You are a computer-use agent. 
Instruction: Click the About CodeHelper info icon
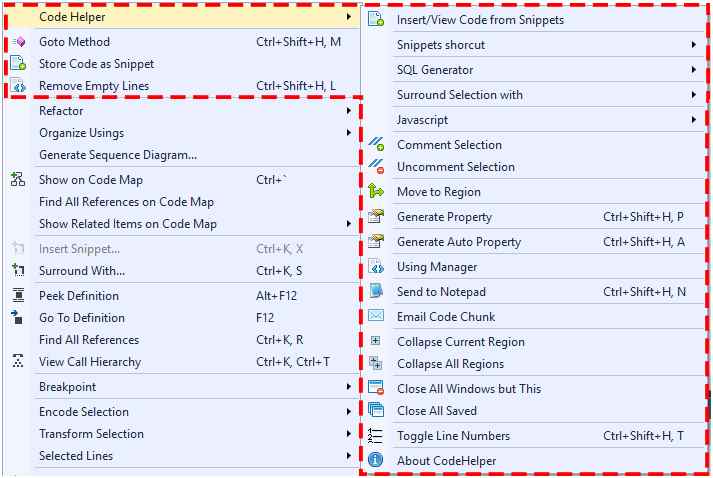pos(376,460)
